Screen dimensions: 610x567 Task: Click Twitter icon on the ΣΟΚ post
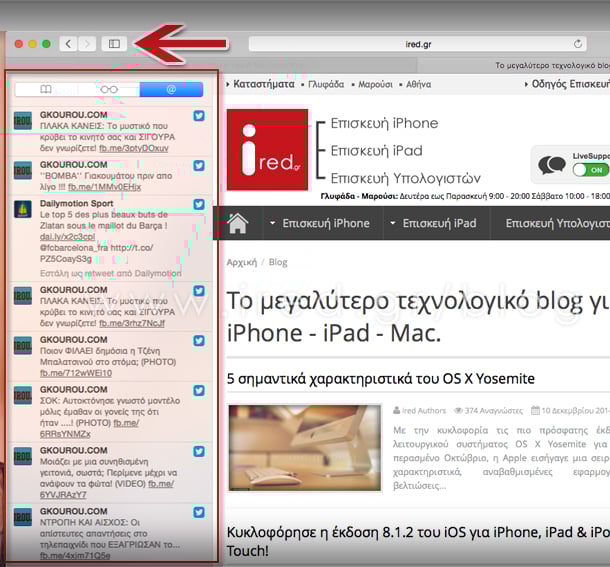(199, 390)
